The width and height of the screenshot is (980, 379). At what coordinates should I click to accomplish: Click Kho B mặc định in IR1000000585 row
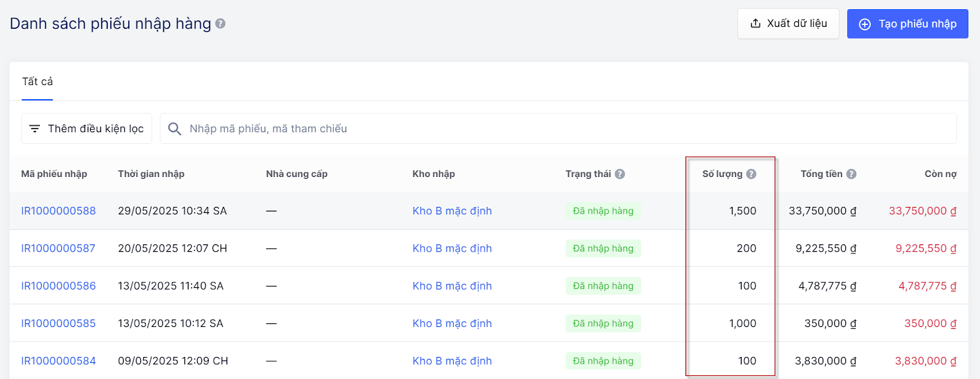coord(452,323)
